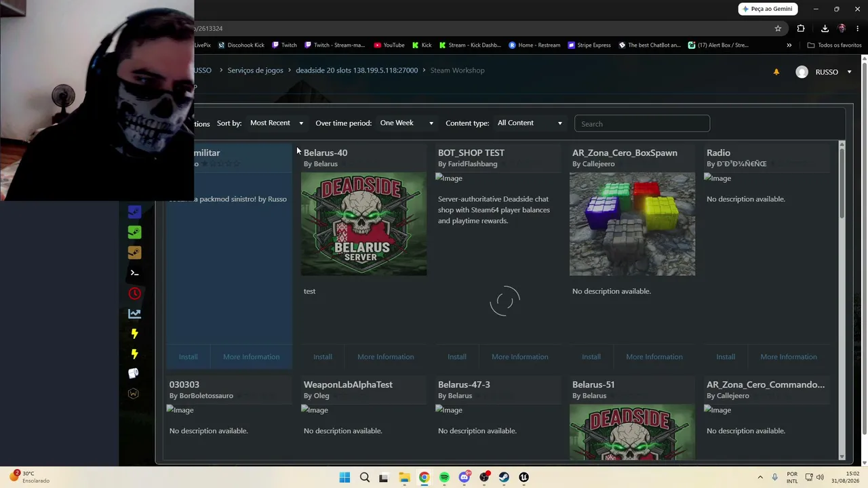Open the taskbar weather widget
The width and height of the screenshot is (868, 488).
click(29, 477)
